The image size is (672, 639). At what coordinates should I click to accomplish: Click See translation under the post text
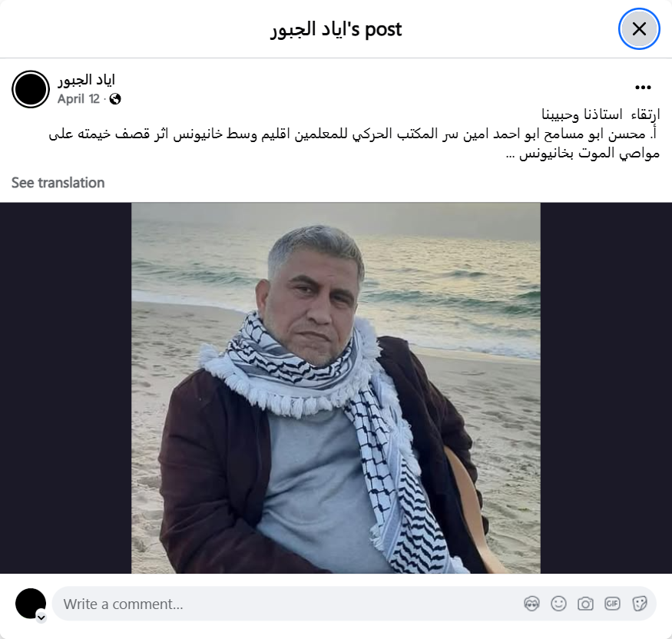(x=58, y=183)
